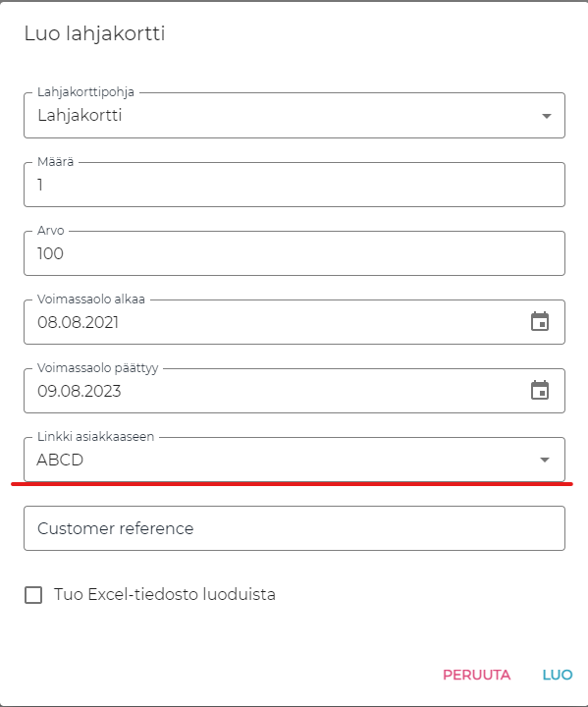Focus the Arvo field showing 100
The image size is (588, 707).
(x=294, y=253)
